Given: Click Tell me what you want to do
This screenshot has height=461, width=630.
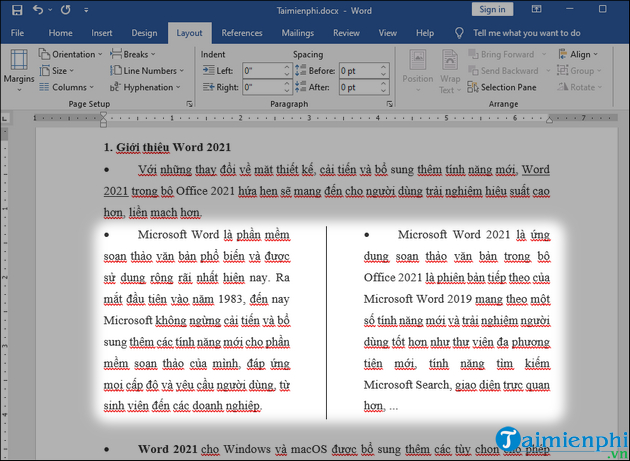Looking at the screenshot, I should pyautogui.click(x=527, y=33).
